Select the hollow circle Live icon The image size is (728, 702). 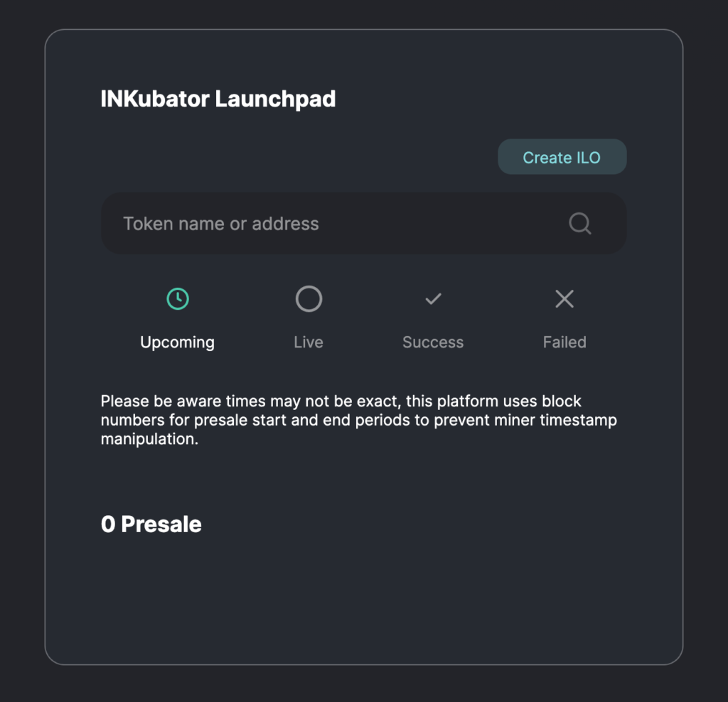[x=309, y=299]
